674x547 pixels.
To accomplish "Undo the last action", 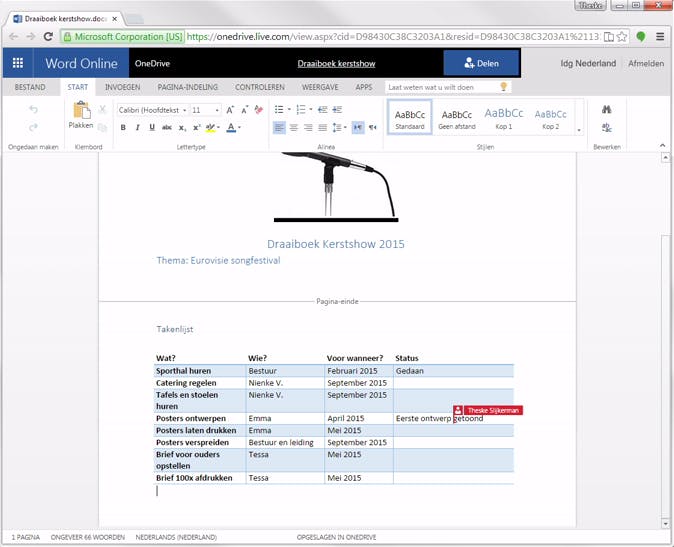I will 33,110.
